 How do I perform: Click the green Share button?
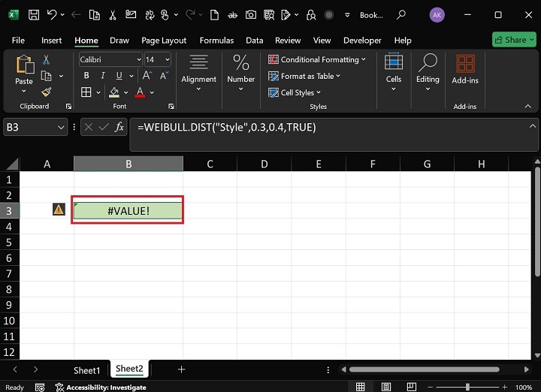(514, 40)
